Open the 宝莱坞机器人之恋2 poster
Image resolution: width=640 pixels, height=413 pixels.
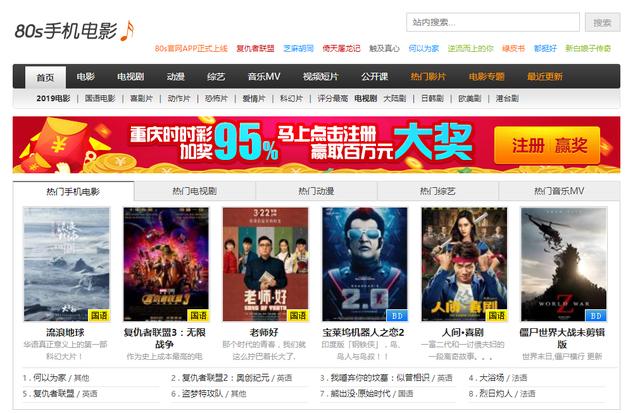point(365,264)
